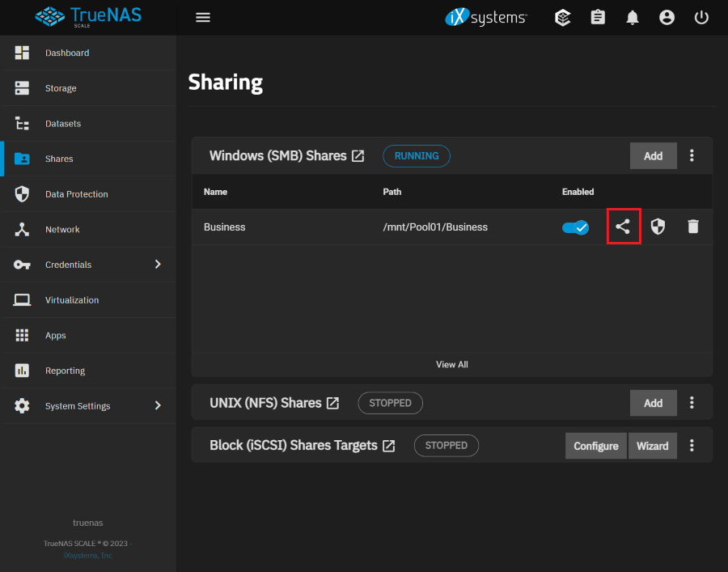
Task: Click the TrueCommand status icon
Action: pos(563,17)
